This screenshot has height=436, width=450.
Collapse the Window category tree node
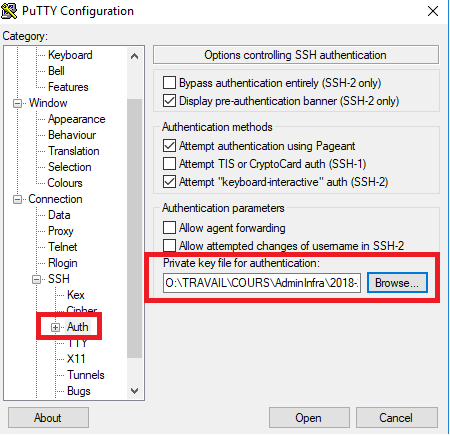[17, 103]
